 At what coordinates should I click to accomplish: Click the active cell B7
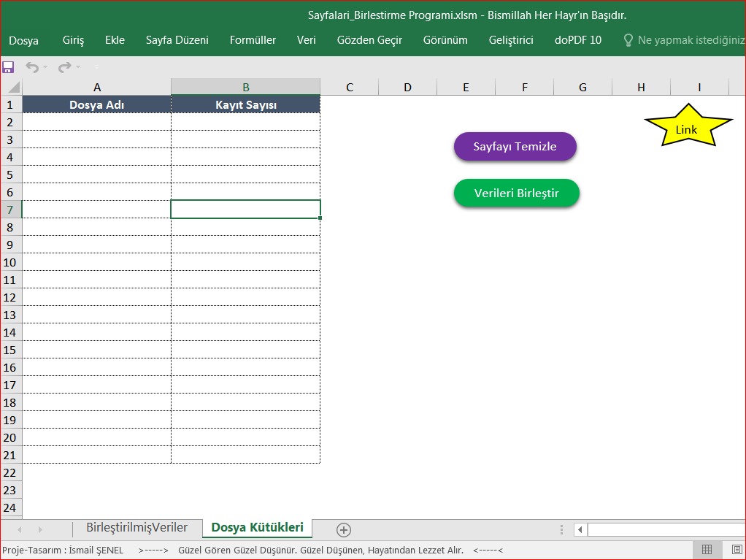[246, 210]
